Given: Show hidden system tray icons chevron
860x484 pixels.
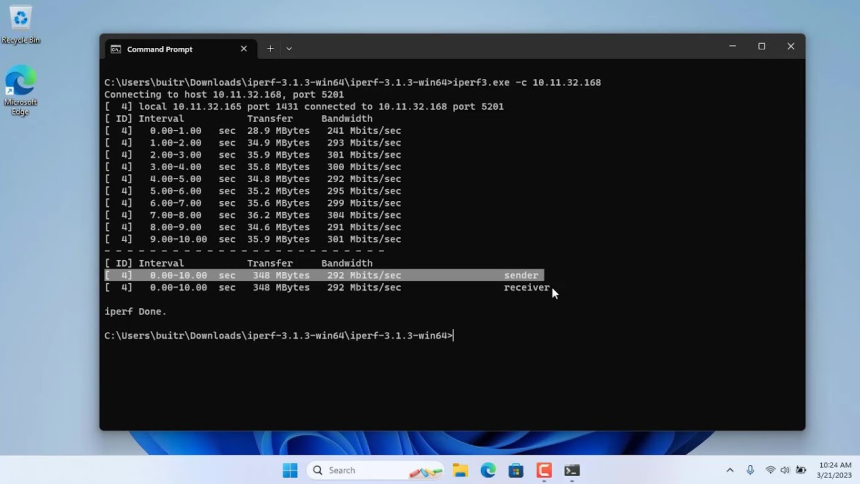Looking at the screenshot, I should [x=729, y=470].
